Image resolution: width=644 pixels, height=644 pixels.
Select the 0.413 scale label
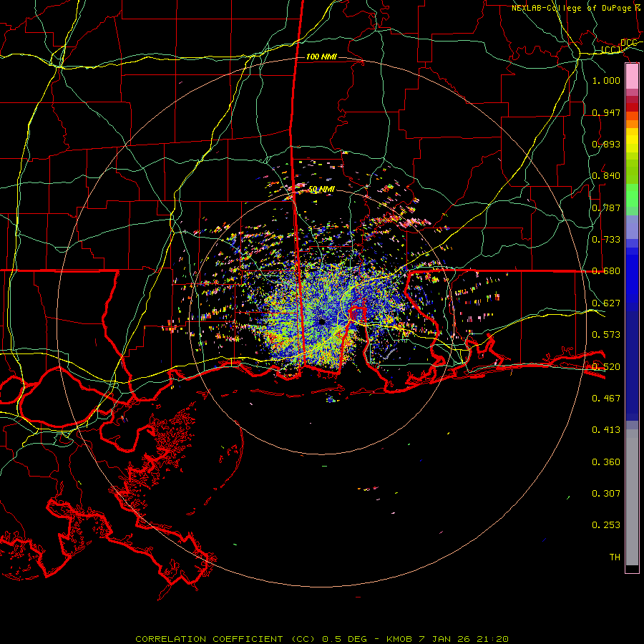(606, 430)
